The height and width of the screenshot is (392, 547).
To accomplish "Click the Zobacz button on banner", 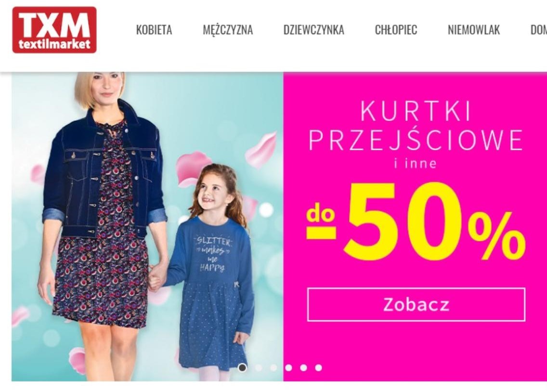I will [x=416, y=304].
